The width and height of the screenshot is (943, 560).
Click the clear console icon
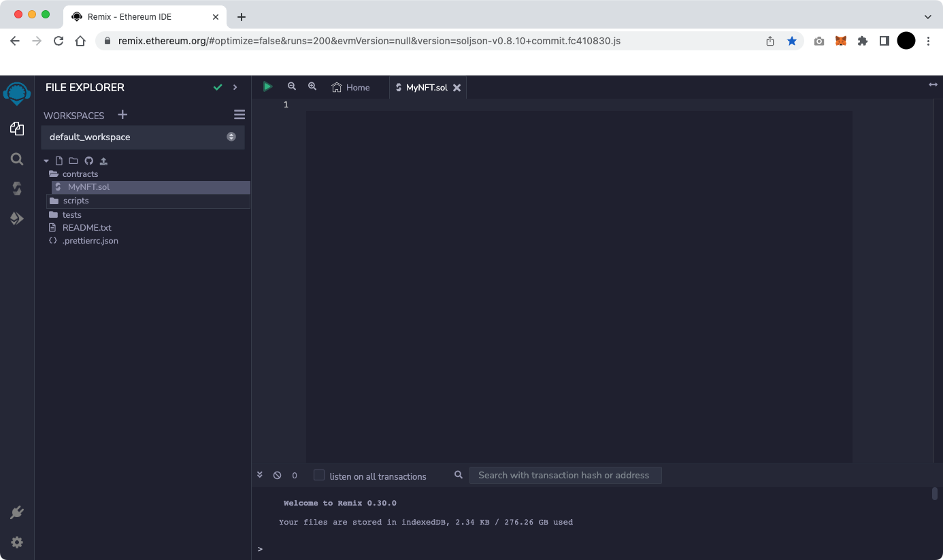277,476
